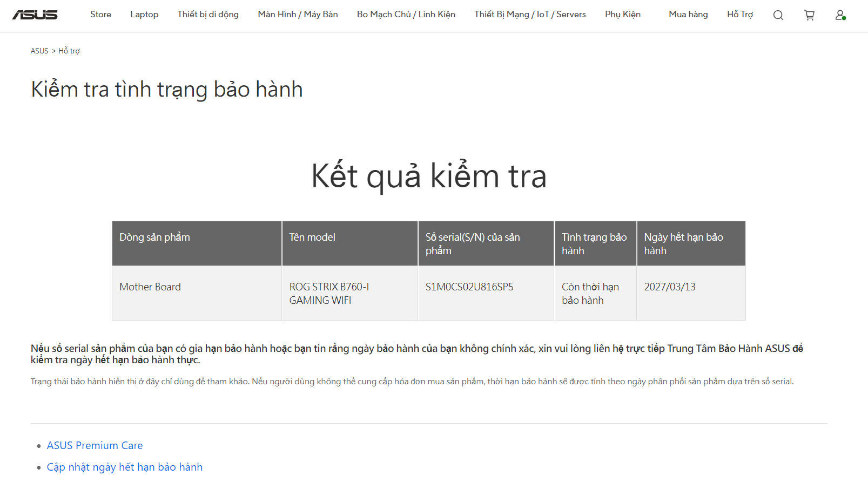Image resolution: width=868 pixels, height=489 pixels.
Task: Open the shopping cart icon
Action: coord(809,15)
